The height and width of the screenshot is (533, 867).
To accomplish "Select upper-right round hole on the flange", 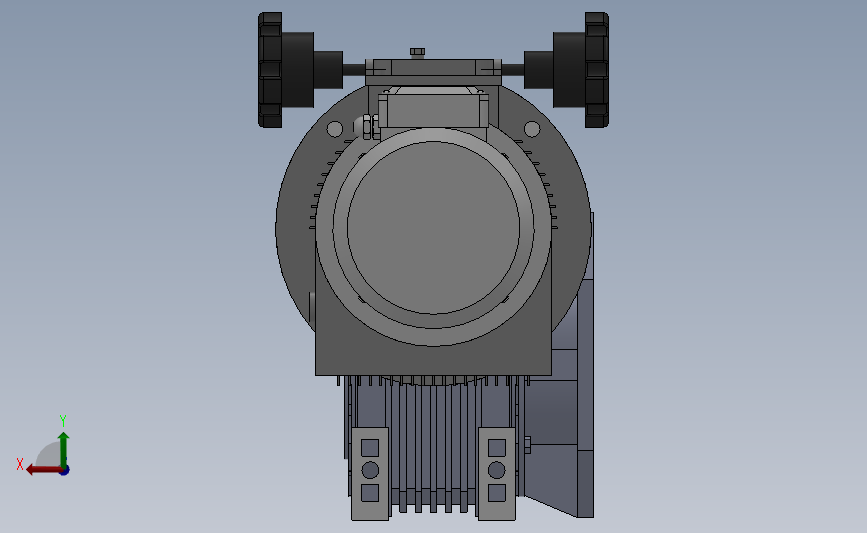I will [532, 129].
